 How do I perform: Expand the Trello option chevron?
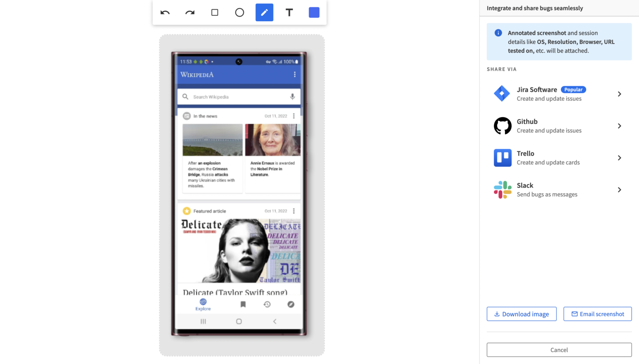[619, 158]
